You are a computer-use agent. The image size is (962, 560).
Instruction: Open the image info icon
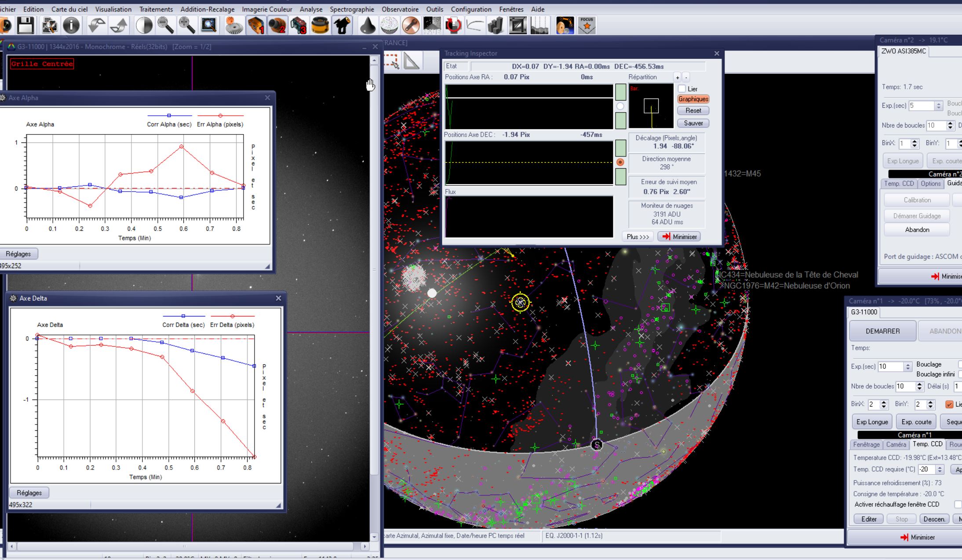71,25
